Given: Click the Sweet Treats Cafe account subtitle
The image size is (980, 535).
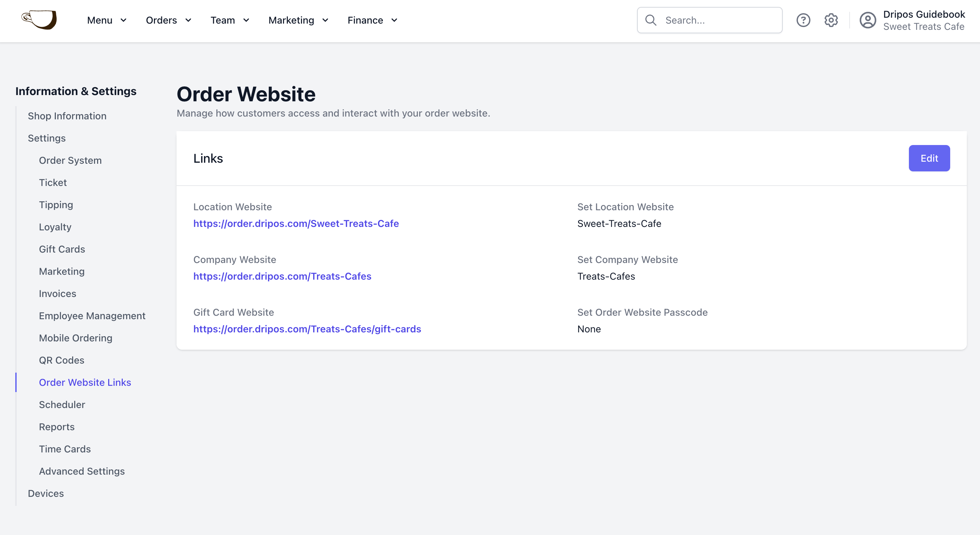Looking at the screenshot, I should (x=924, y=27).
